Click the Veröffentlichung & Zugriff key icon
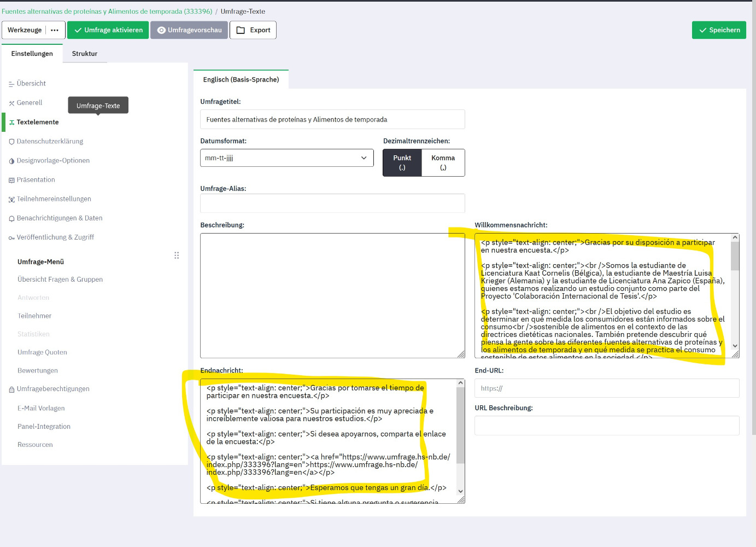The image size is (756, 547). (x=11, y=238)
